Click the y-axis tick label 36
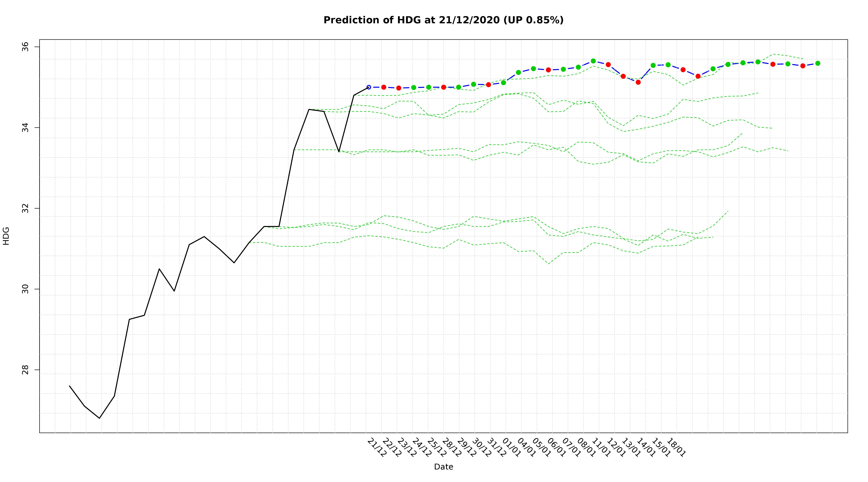 tap(26, 47)
